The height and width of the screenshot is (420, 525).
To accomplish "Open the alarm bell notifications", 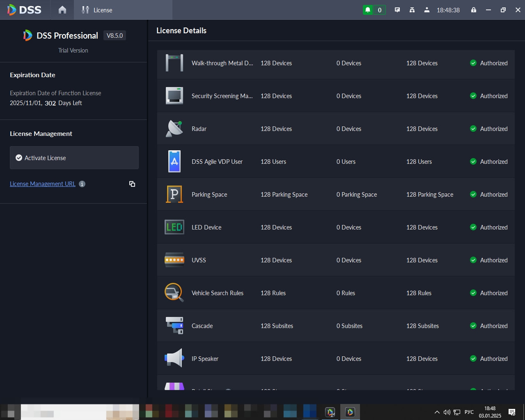I will [368, 10].
